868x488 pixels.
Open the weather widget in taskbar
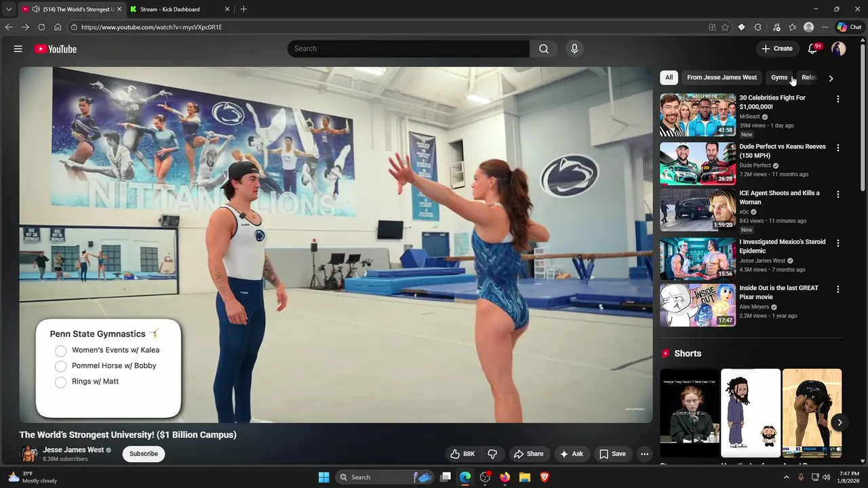click(x=33, y=477)
